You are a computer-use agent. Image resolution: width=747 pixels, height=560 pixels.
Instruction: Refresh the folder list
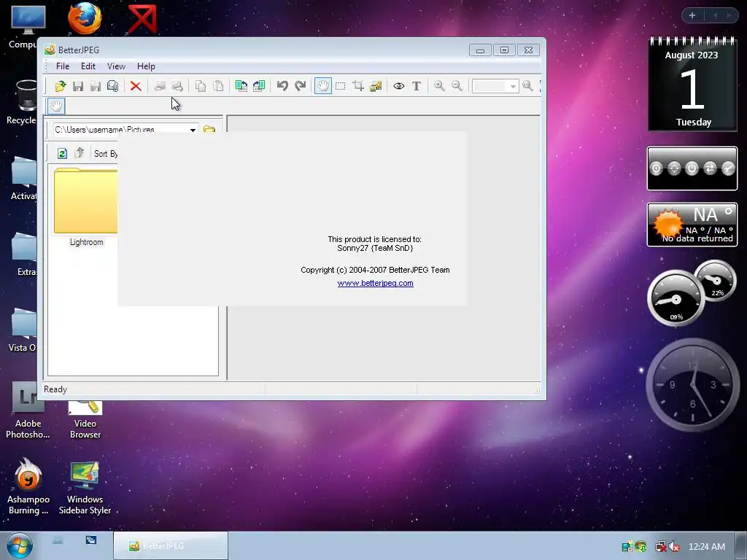pos(62,153)
